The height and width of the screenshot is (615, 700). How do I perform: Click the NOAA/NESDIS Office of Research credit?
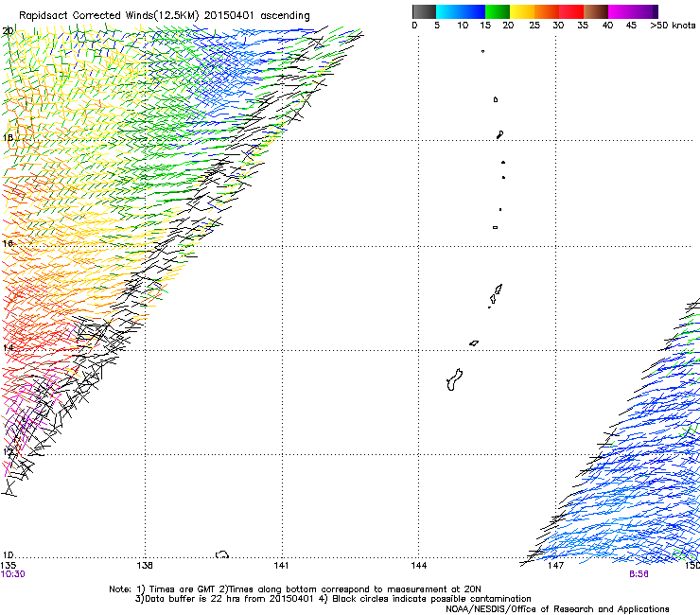557,609
